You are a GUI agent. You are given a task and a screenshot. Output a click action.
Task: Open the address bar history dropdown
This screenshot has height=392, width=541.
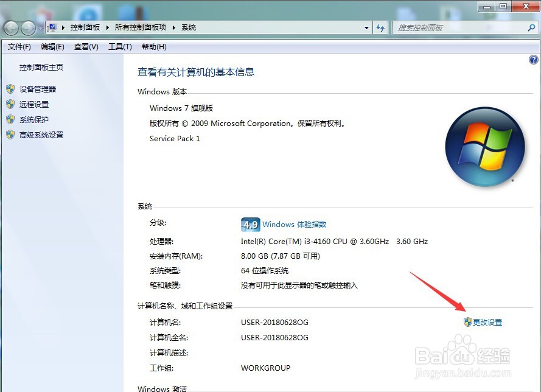tap(366, 28)
